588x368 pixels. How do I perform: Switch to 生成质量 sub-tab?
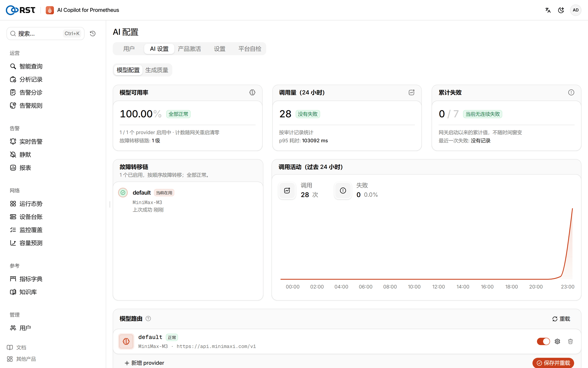(x=157, y=70)
